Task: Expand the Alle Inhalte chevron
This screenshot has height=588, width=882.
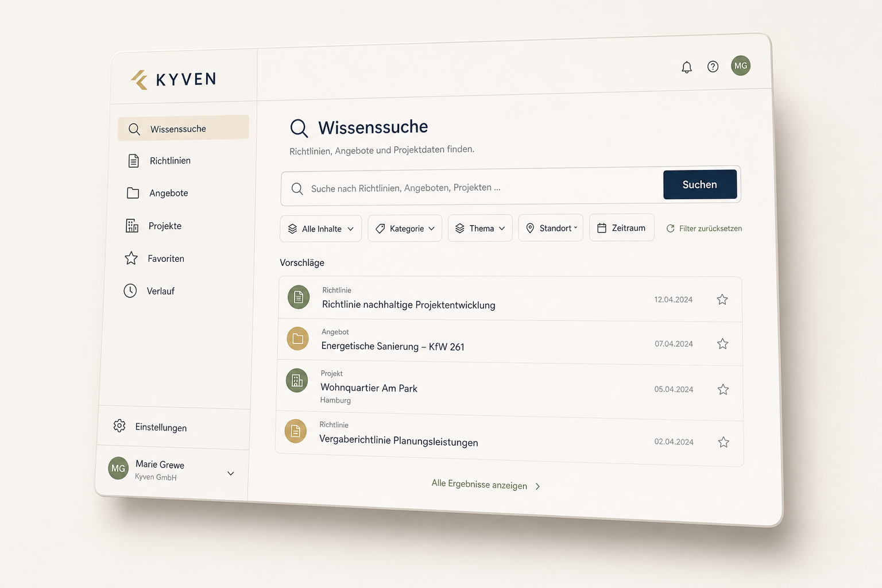Action: pos(350,229)
